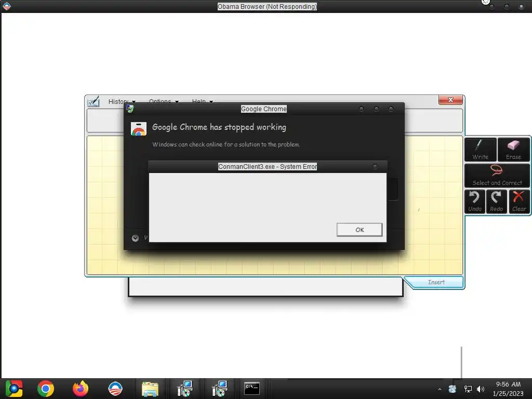
Task: Click the ConmanClient3.exe error dialog title button
Action: [375, 167]
